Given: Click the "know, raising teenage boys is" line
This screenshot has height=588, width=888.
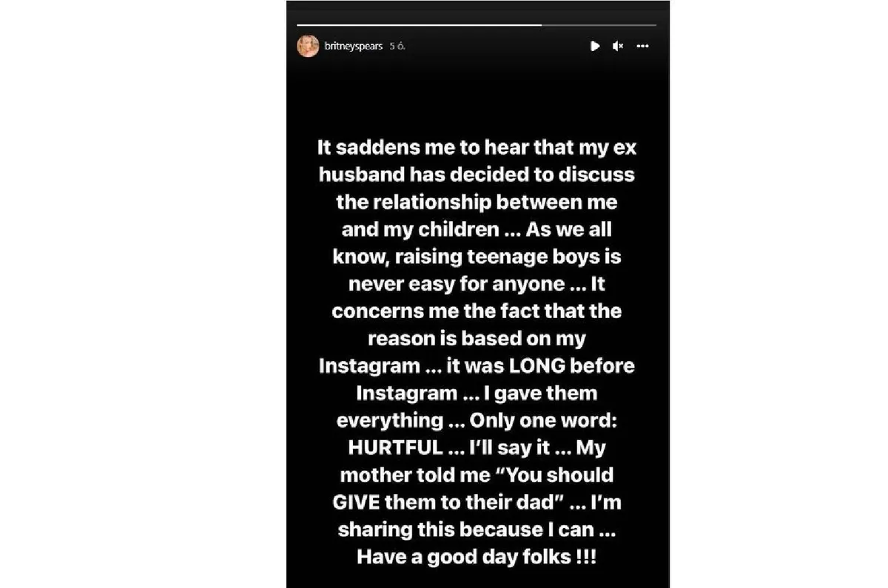Looking at the screenshot, I should point(477,257).
